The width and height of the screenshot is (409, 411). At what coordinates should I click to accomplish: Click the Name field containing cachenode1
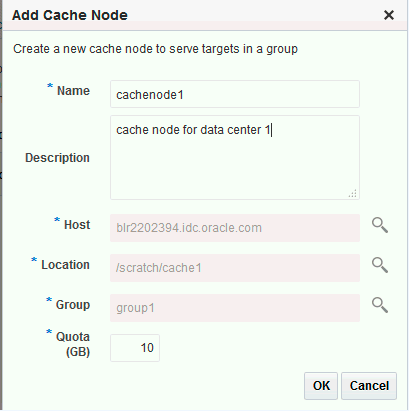pos(235,94)
